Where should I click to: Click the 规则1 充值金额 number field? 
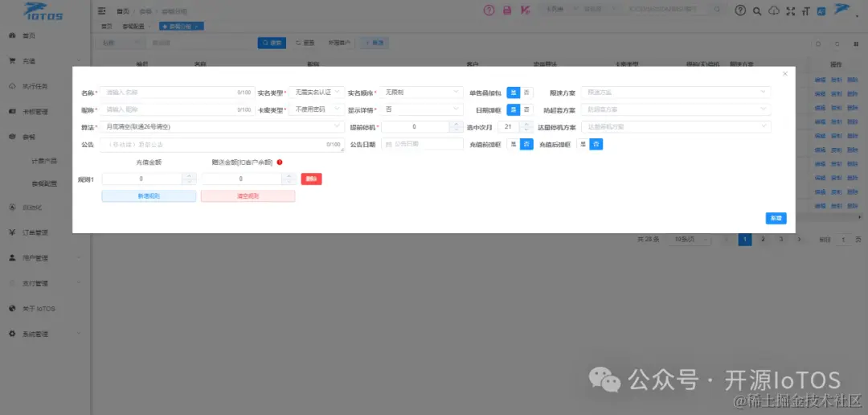tap(149, 179)
